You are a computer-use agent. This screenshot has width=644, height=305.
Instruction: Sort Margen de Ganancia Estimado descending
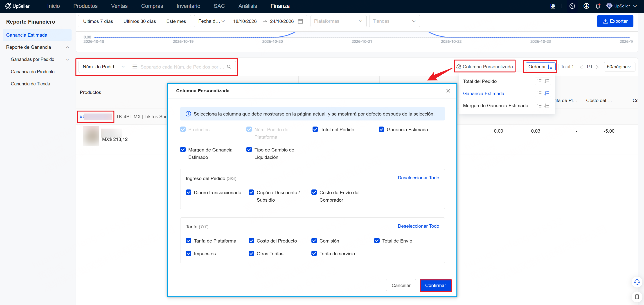pyautogui.click(x=547, y=105)
